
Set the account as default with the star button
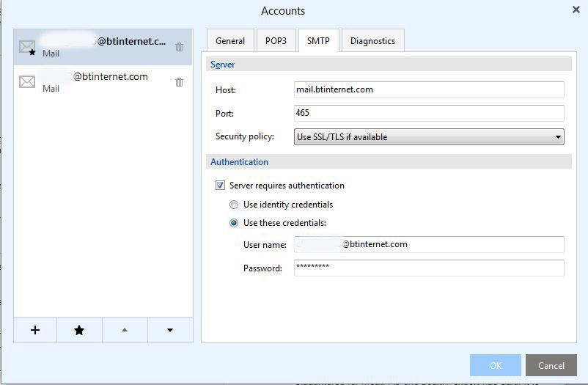click(x=79, y=330)
